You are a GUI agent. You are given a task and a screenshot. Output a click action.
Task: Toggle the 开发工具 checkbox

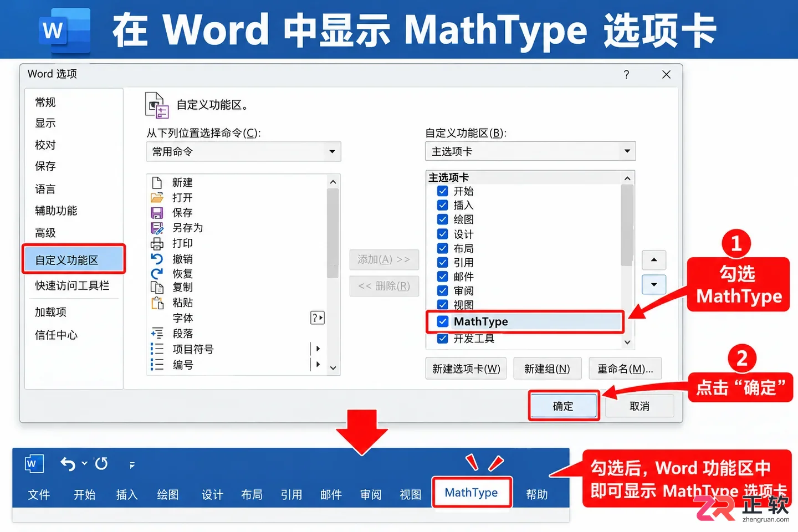pos(443,338)
